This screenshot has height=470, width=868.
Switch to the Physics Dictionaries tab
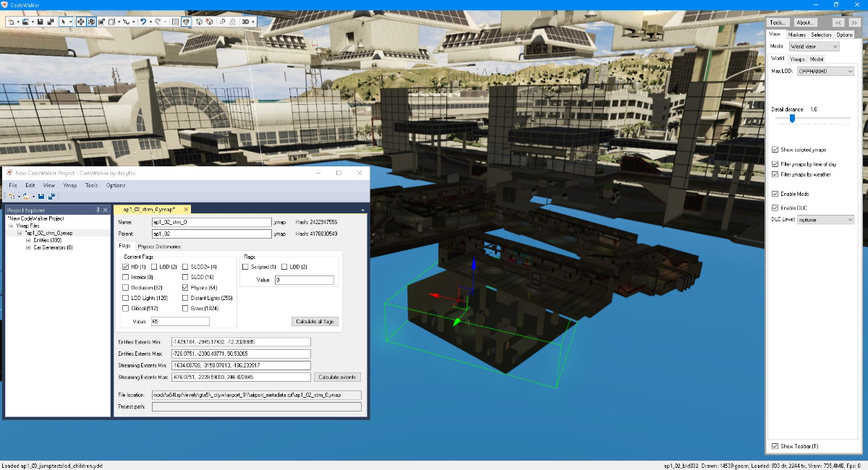pos(158,247)
